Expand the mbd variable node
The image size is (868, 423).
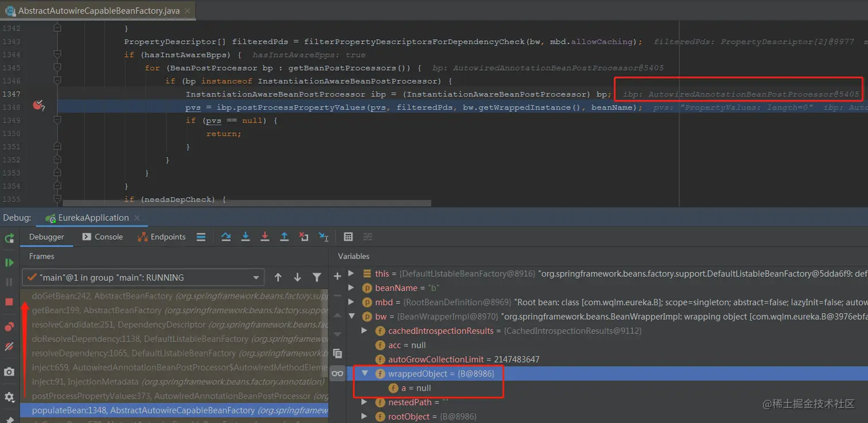click(352, 302)
